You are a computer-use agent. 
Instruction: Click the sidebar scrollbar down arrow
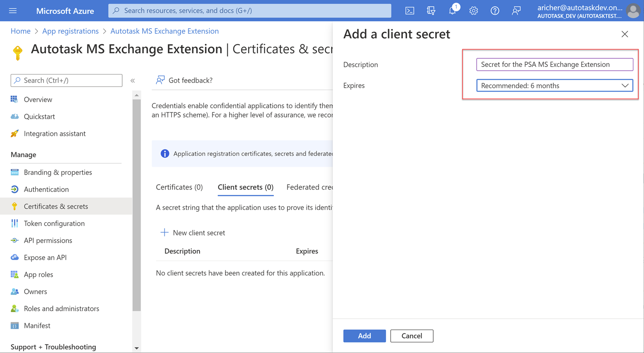(x=137, y=348)
